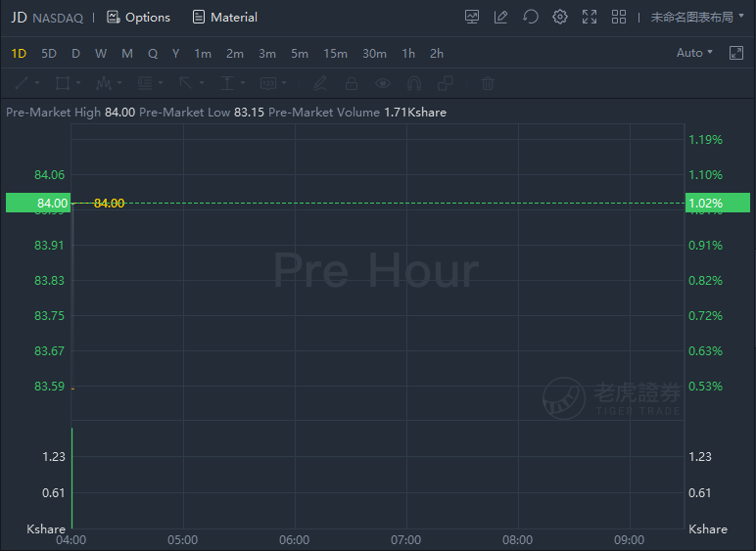Open the Options chain icon
This screenshot has width=756, height=551.
pyautogui.click(x=114, y=18)
